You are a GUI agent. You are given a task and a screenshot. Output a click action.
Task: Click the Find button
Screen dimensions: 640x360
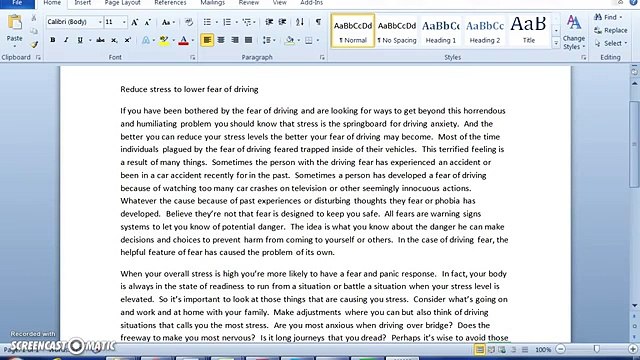pos(608,17)
